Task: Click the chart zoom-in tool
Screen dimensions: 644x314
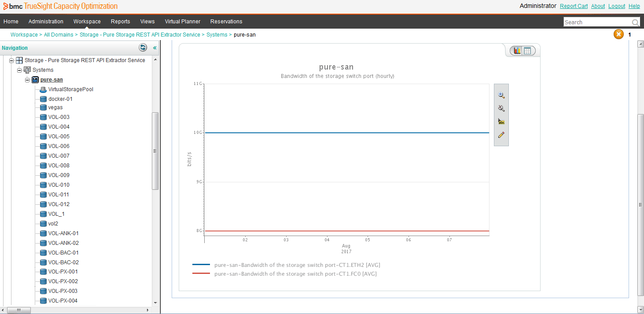Action: pyautogui.click(x=501, y=95)
